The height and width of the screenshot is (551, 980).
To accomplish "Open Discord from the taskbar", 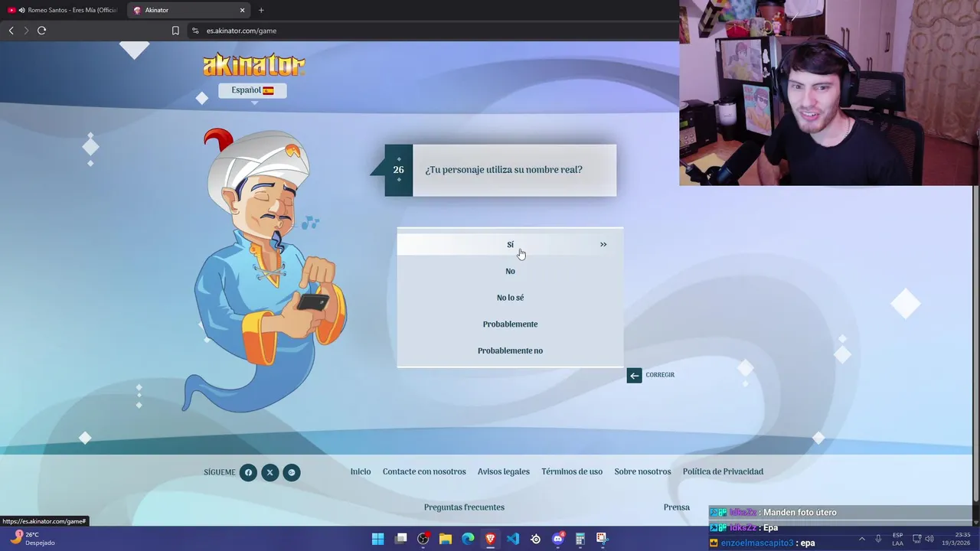I will pyautogui.click(x=558, y=539).
